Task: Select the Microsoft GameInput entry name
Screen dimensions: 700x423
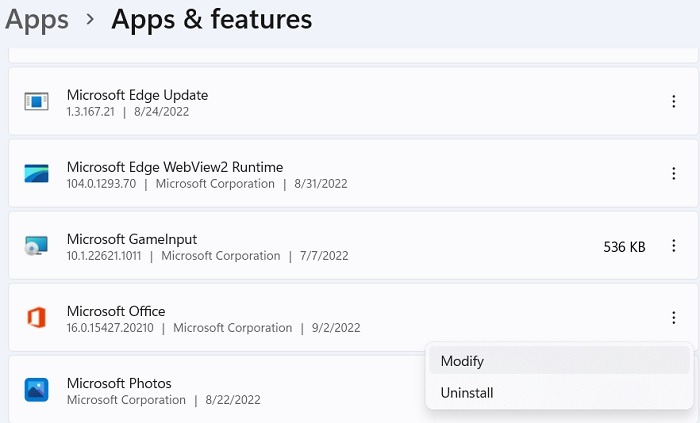Action: pyautogui.click(x=132, y=239)
